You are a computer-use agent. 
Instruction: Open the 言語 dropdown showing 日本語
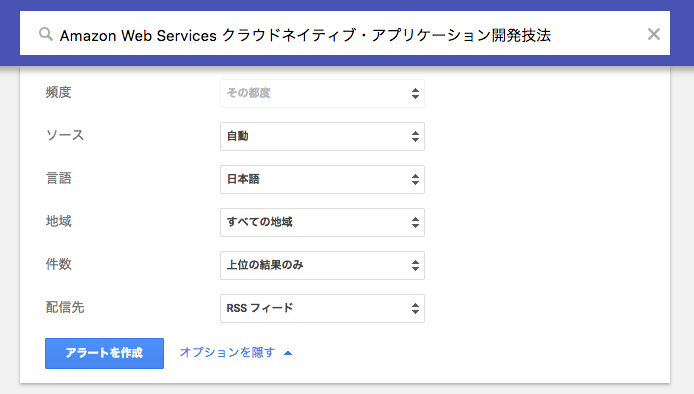(x=322, y=179)
